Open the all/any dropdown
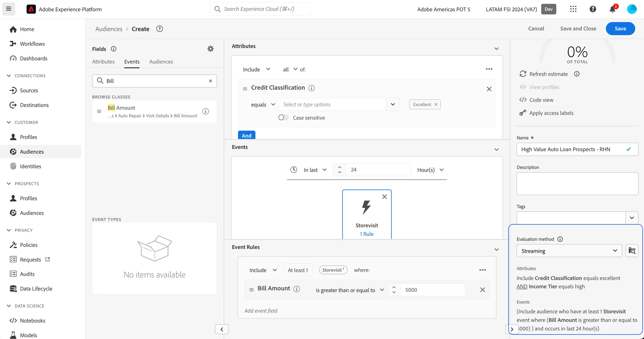This screenshot has width=644, height=339. tap(290, 69)
